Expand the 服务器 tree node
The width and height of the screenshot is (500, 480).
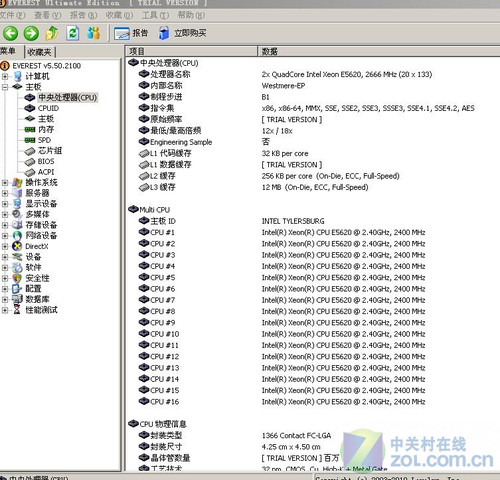(x=5, y=193)
